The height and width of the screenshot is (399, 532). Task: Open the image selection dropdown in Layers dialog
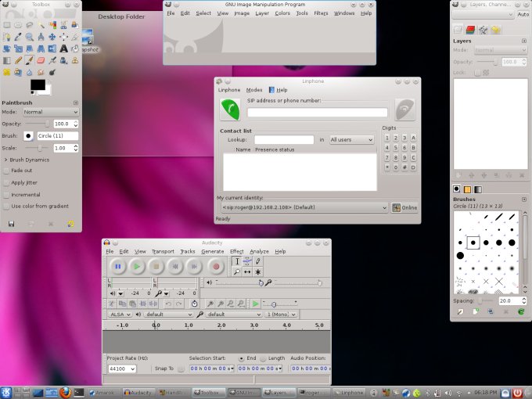coord(483,14)
